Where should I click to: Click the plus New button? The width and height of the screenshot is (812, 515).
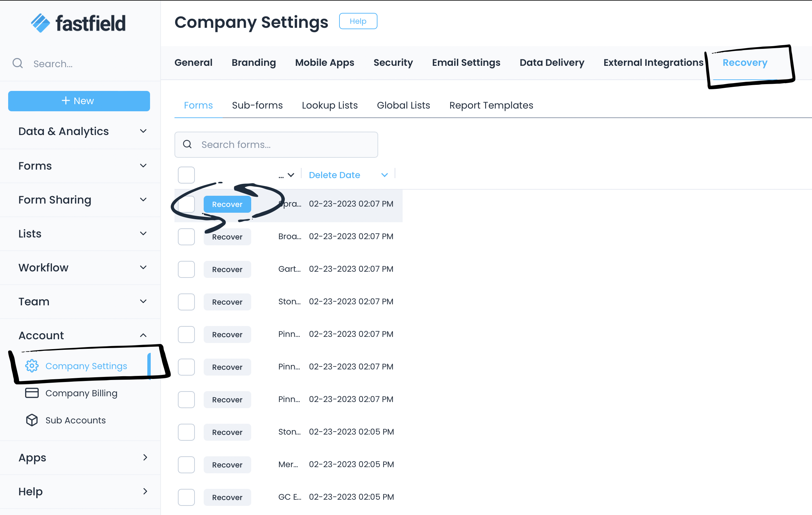tap(79, 101)
